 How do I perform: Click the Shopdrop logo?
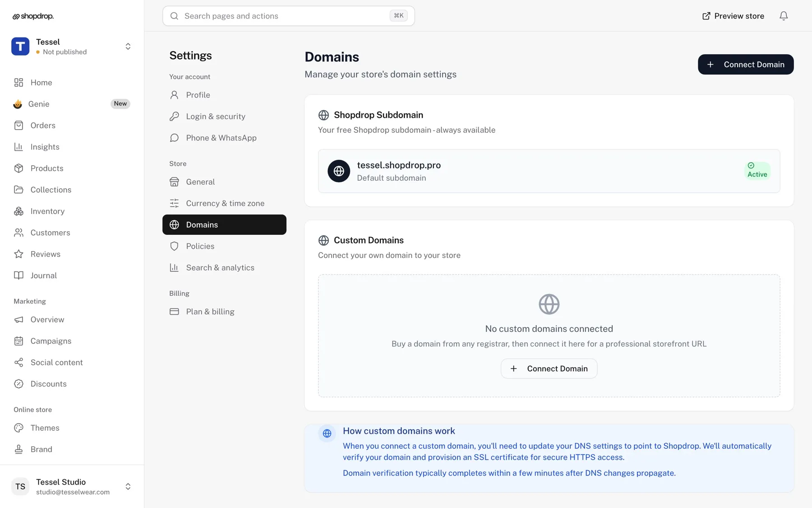tap(33, 16)
